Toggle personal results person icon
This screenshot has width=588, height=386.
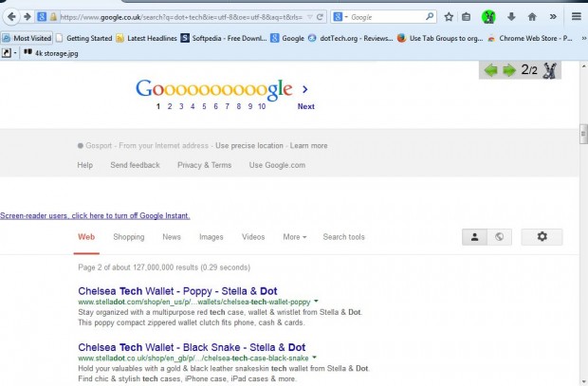click(474, 237)
